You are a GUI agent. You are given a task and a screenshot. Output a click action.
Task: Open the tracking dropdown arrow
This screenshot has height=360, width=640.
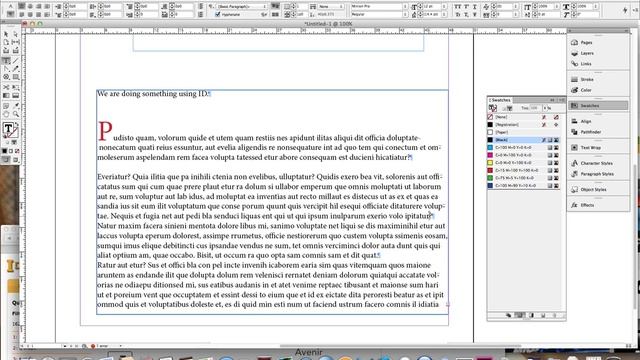click(x=516, y=15)
